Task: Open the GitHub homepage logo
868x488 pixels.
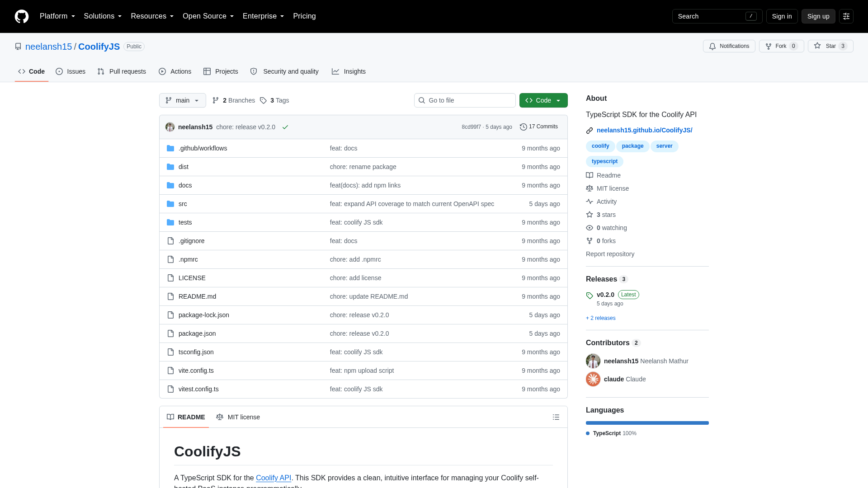Action: pyautogui.click(x=22, y=16)
